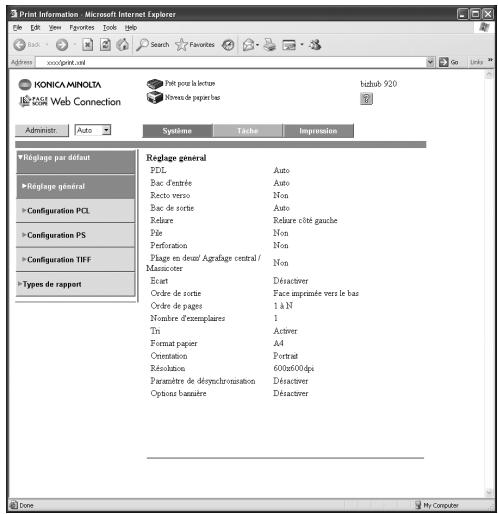Switch to the Système tab
The image size is (498, 514).
177,131
